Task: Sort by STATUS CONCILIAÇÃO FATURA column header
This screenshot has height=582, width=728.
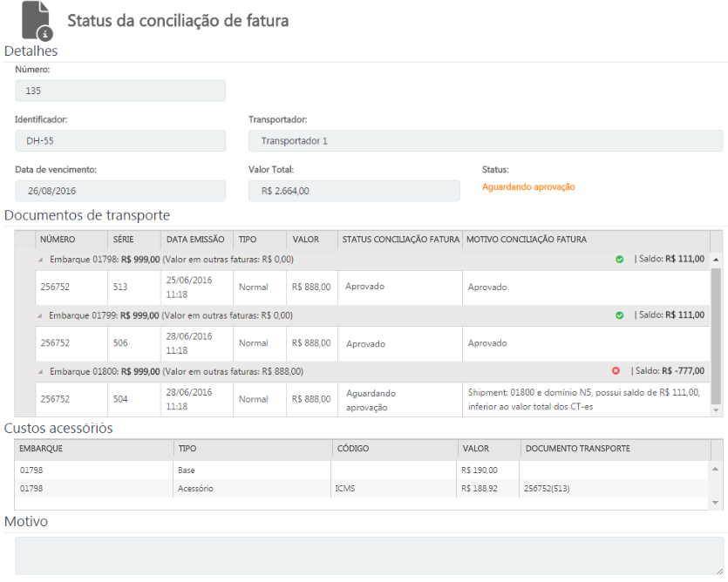Action: (400, 240)
